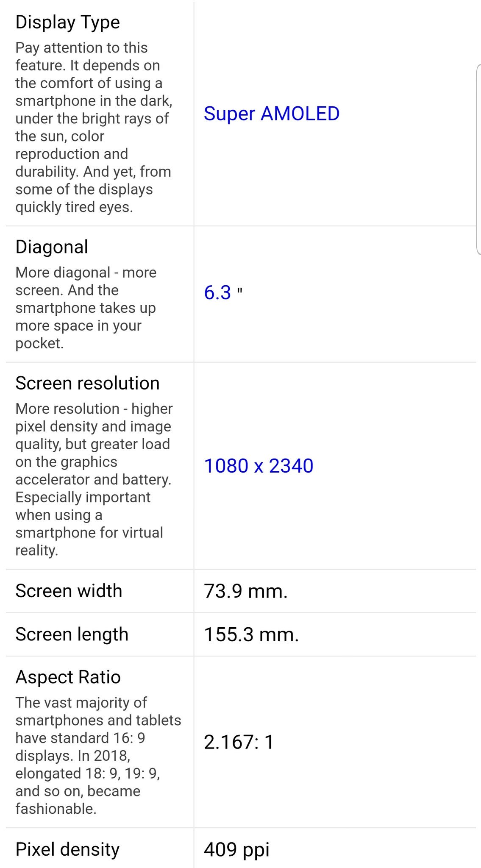Open the Super AMOLED display type link
Viewport: 481px width, 868px height.
(x=271, y=114)
